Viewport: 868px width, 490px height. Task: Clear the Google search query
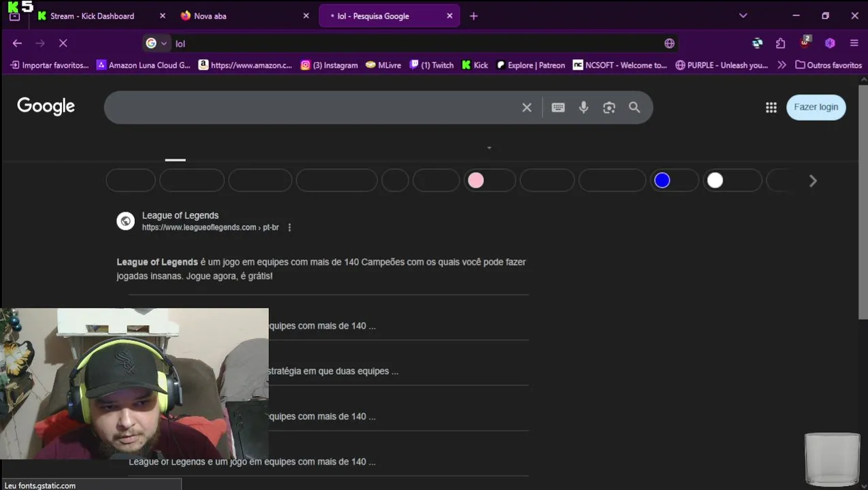point(527,108)
